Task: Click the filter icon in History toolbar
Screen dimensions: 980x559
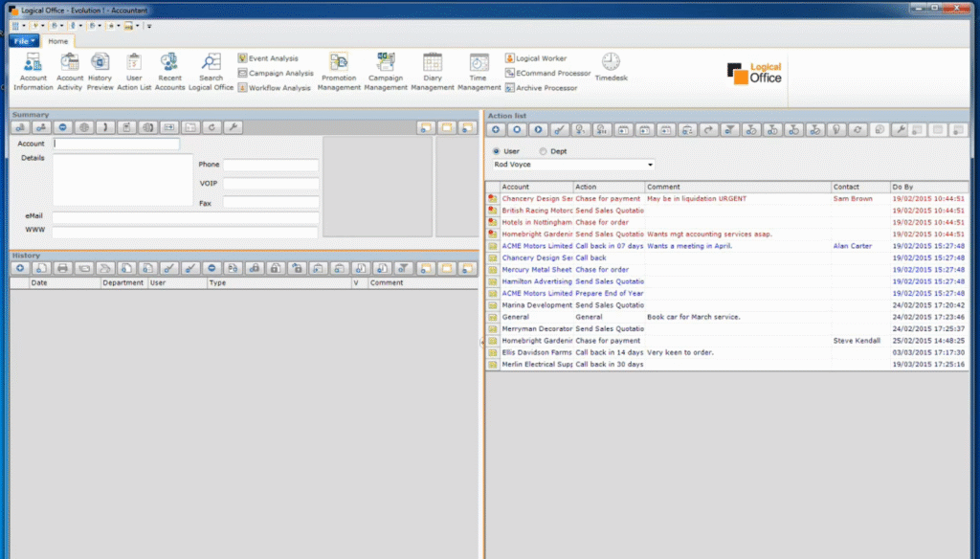Action: click(403, 268)
